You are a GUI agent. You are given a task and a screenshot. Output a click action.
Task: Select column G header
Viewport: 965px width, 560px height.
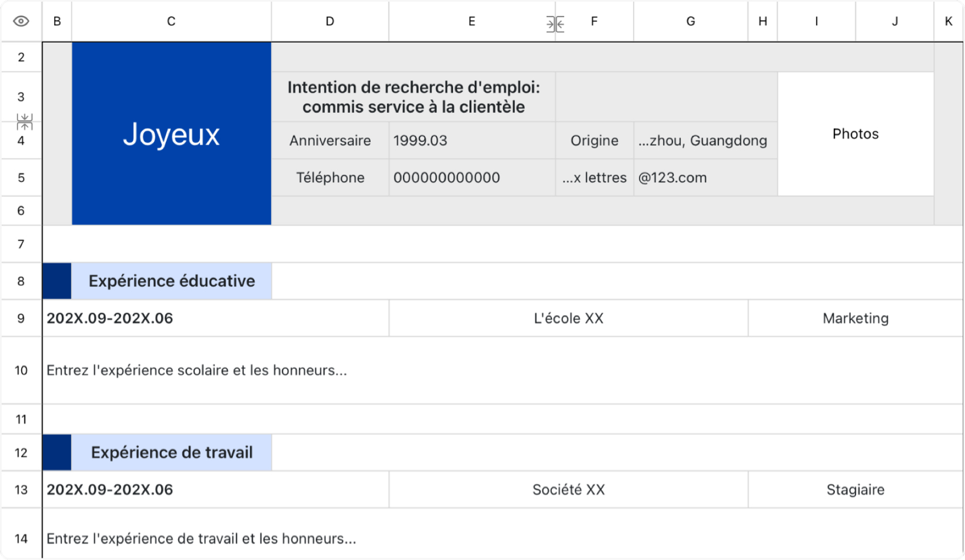(x=691, y=21)
